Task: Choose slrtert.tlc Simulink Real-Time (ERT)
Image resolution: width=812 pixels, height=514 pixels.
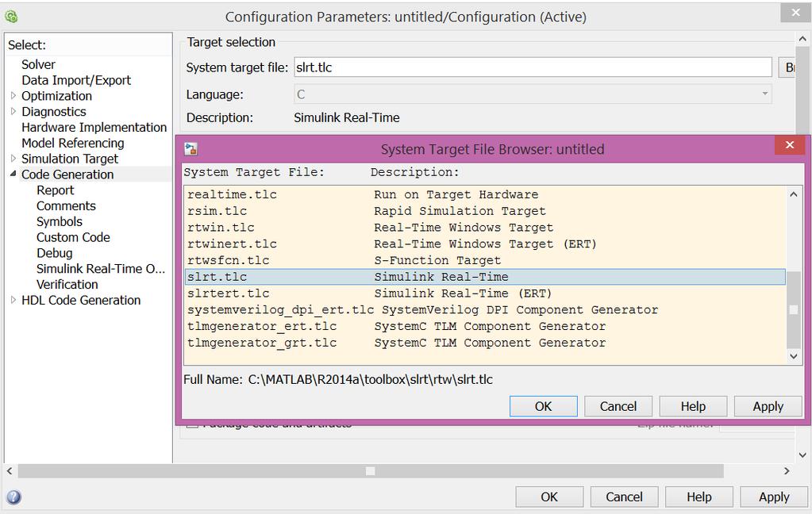Action: (485, 293)
